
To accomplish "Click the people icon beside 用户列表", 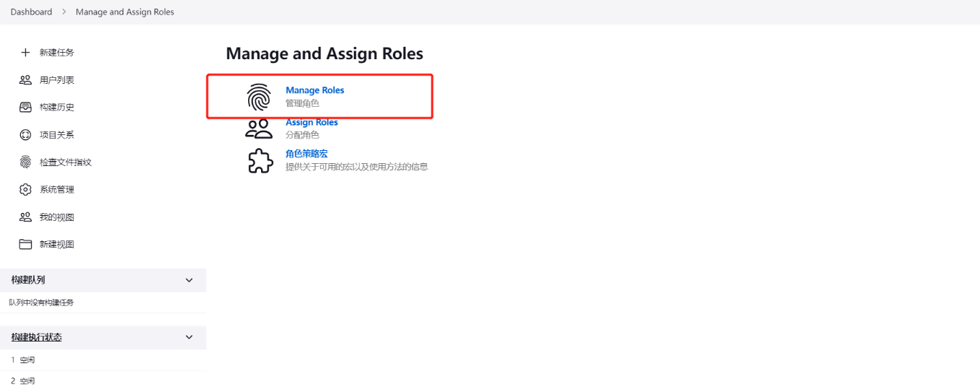I will click(x=25, y=80).
